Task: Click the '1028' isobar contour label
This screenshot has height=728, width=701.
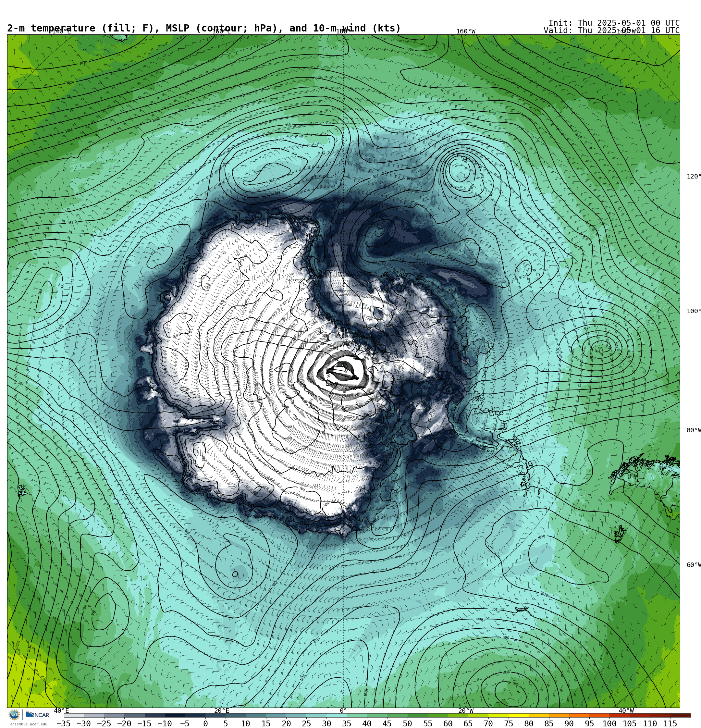Action: 83,63
